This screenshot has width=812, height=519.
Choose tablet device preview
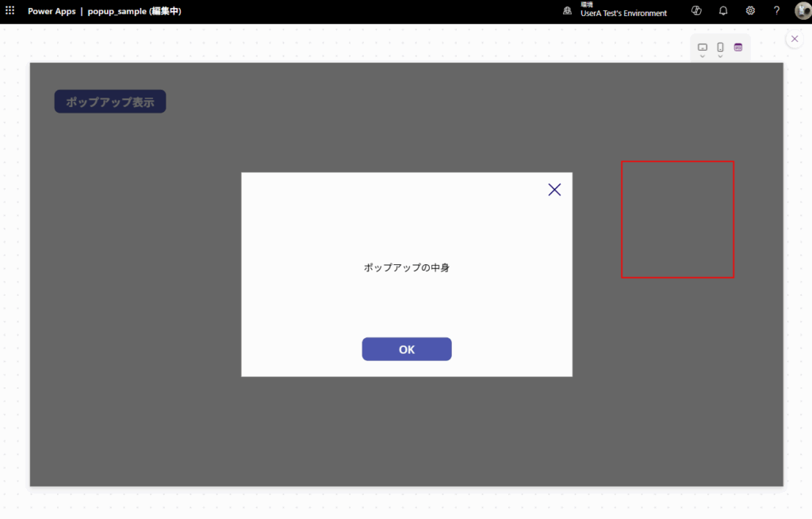pyautogui.click(x=703, y=48)
